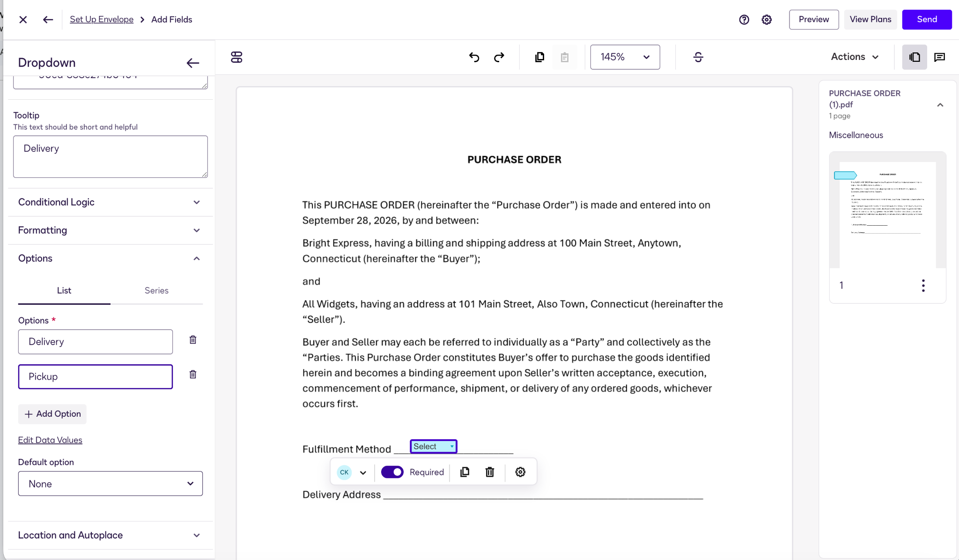This screenshot has width=959, height=560.
Task: Select the page 1 thumbnail
Action: 887,211
